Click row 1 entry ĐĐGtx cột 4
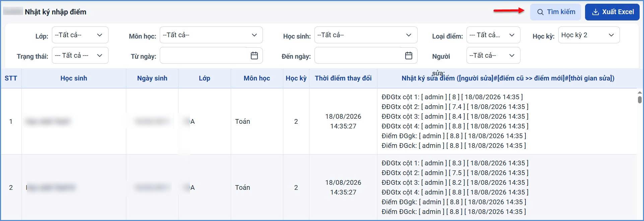Image resolution: width=644 pixels, height=221 pixels. 455,126
